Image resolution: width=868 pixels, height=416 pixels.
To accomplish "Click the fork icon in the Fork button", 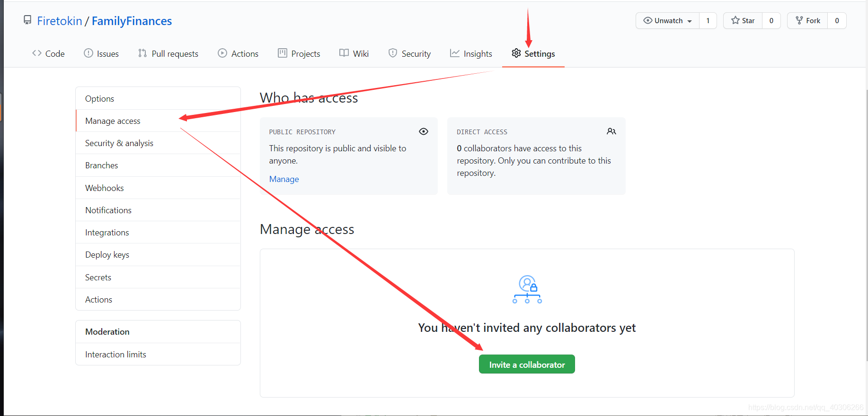I will tap(799, 20).
